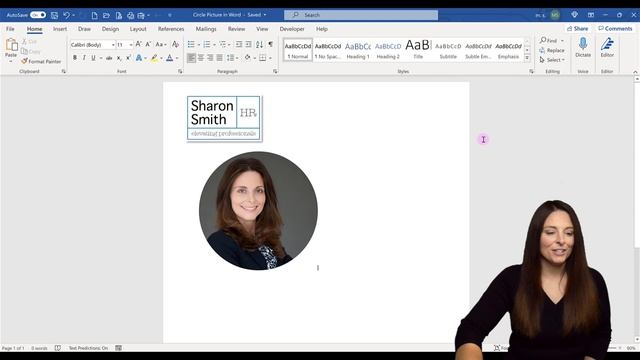Click the Editor icon
This screenshot has width=640, height=360.
[607, 47]
